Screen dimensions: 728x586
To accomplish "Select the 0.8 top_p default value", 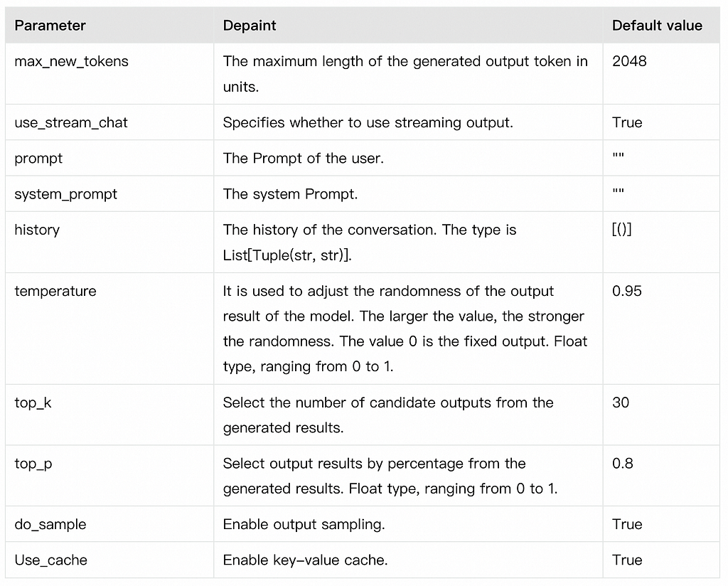I will [x=623, y=464].
